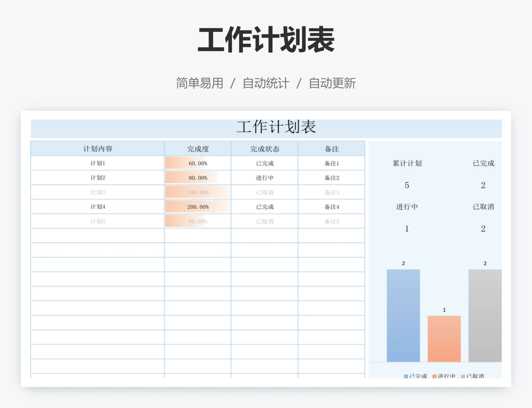Screen dimensions: 532x408
Task: Select the blue 已完成 legend square
Action: click(406, 376)
